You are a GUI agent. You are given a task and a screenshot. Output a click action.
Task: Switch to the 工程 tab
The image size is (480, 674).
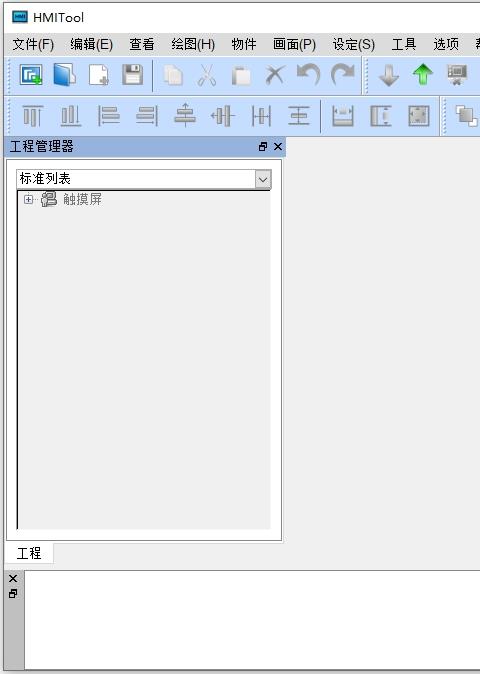29,553
